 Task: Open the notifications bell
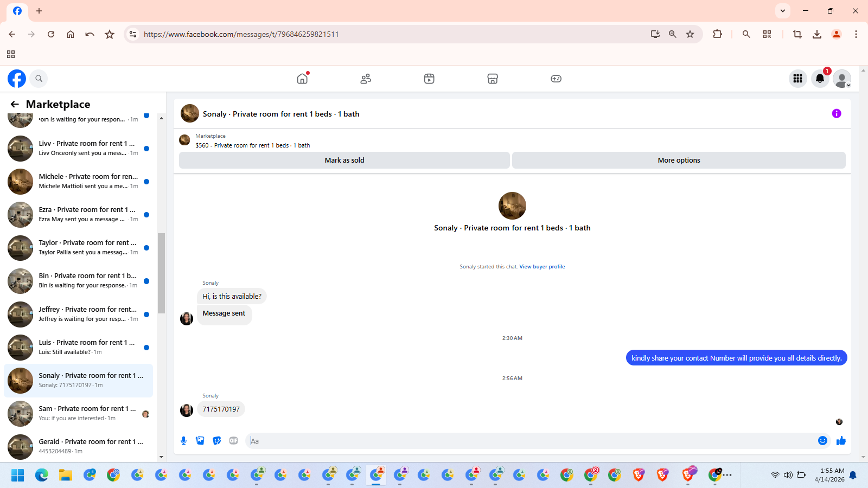click(820, 79)
